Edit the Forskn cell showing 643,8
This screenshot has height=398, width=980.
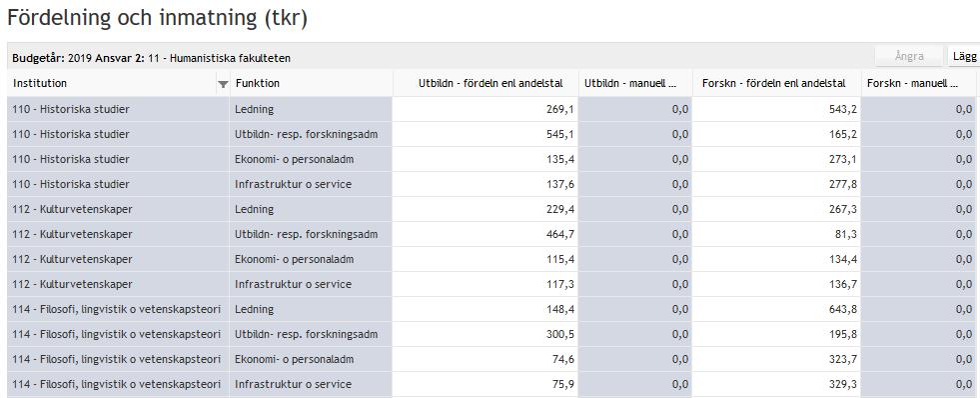(x=777, y=310)
